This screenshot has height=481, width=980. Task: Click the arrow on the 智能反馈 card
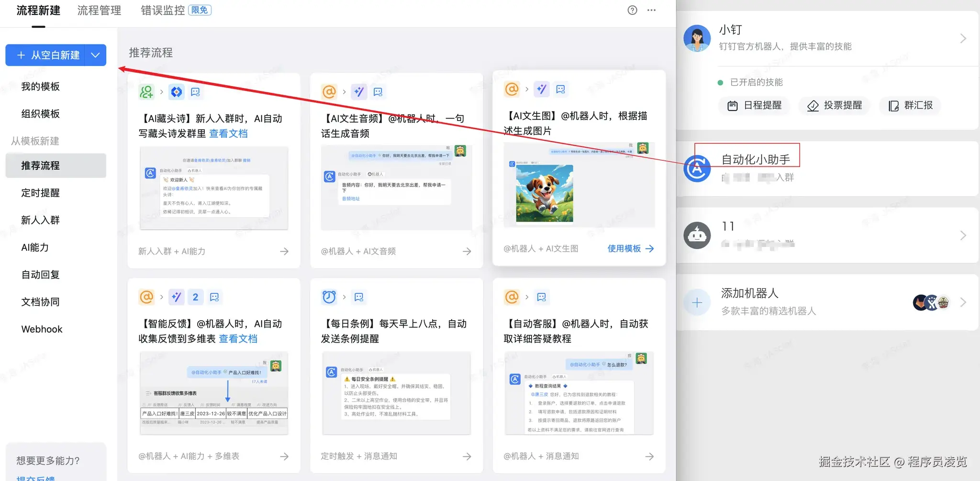[284, 457]
